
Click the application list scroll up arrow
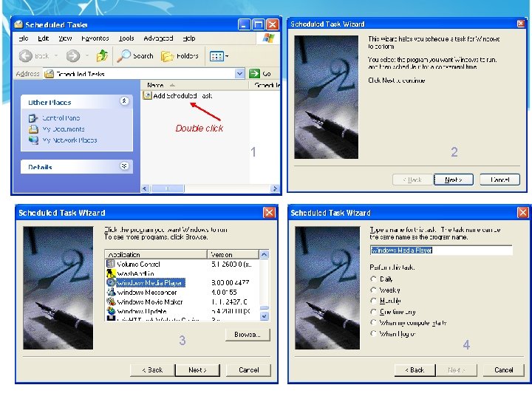click(x=264, y=254)
